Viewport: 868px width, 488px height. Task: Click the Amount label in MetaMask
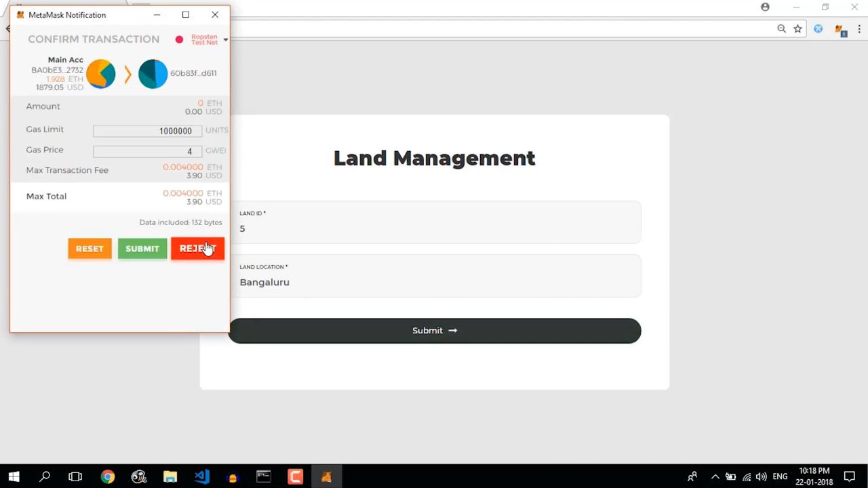43,106
